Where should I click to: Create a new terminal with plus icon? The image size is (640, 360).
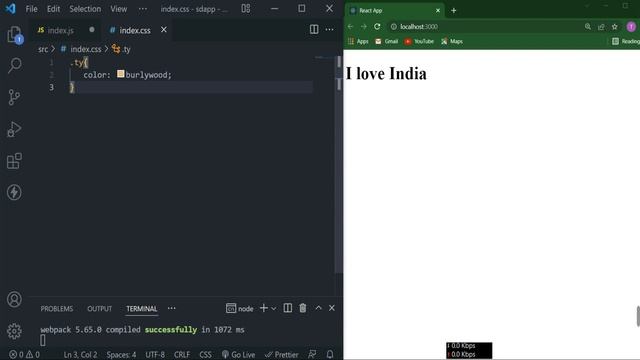click(264, 308)
